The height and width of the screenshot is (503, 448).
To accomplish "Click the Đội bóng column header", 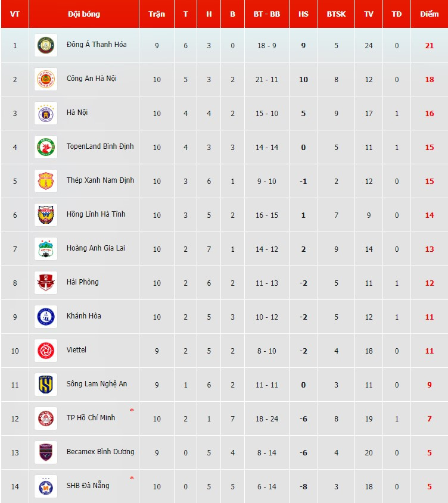I will pos(84,14).
